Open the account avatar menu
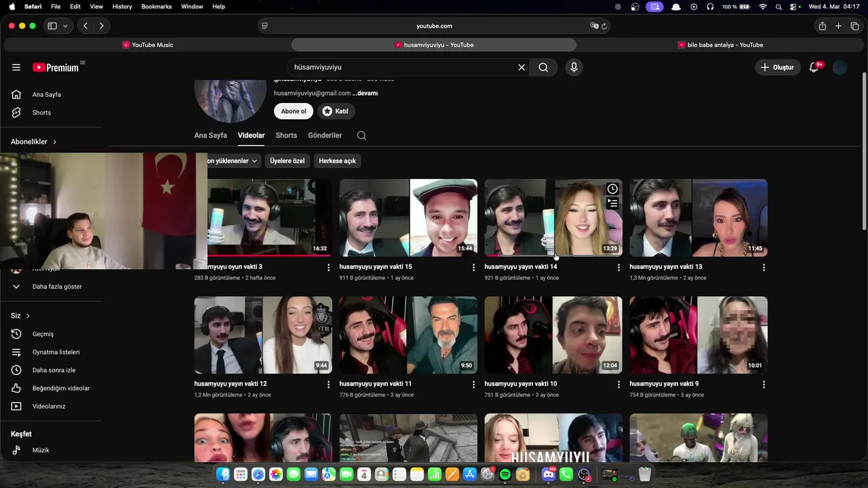This screenshot has height=488, width=868. (840, 67)
